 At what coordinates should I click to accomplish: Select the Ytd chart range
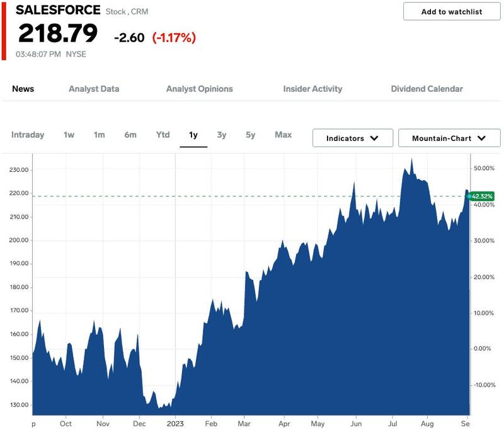point(163,135)
